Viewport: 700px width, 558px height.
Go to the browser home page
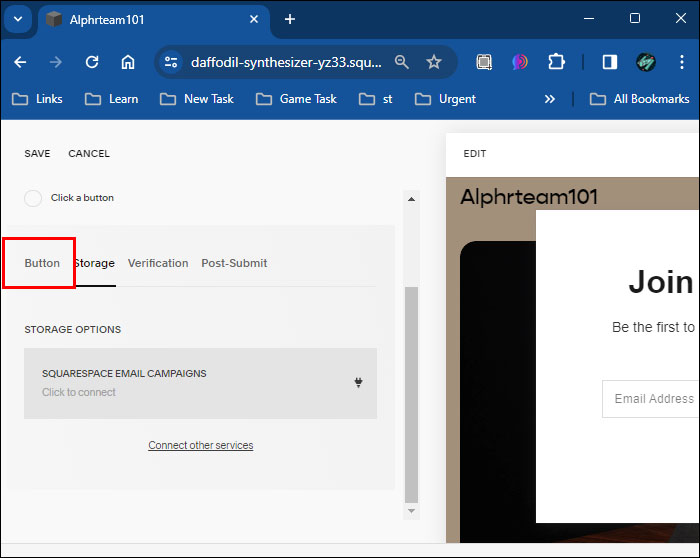click(128, 62)
